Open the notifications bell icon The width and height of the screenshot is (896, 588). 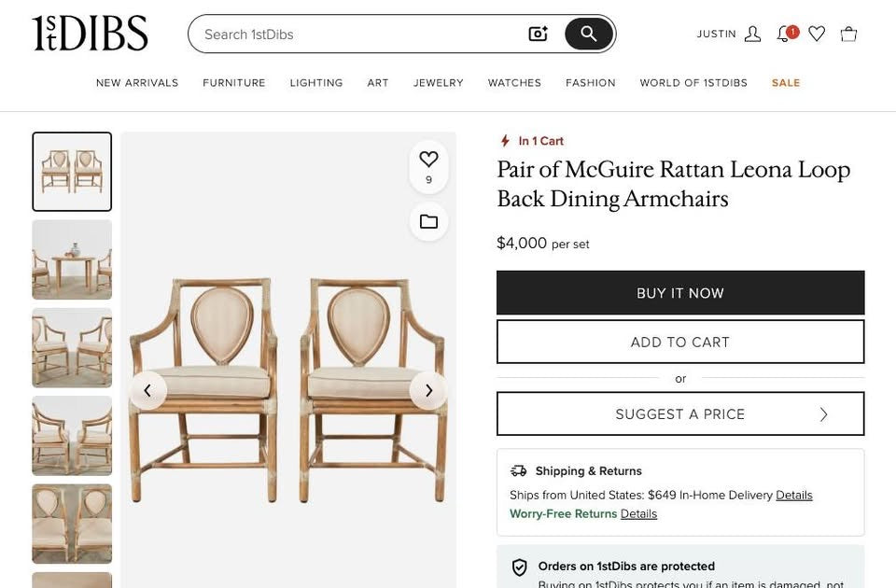(787, 34)
